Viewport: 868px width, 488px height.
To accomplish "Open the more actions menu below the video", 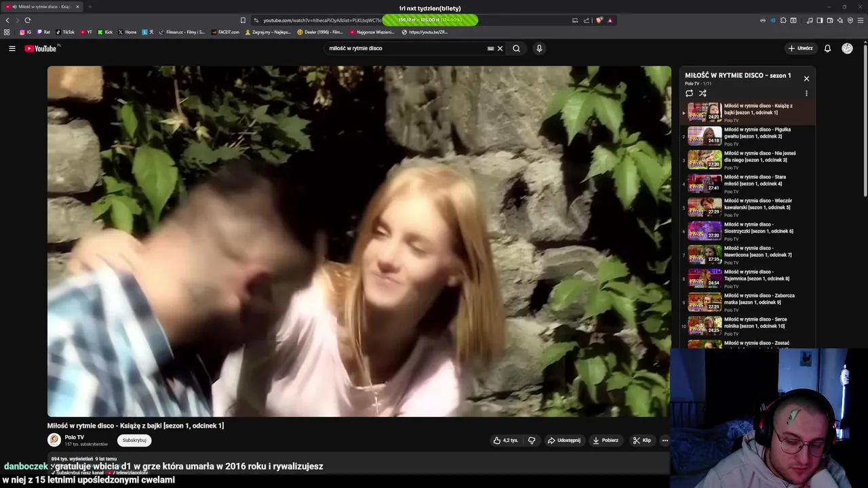I will pos(665,440).
